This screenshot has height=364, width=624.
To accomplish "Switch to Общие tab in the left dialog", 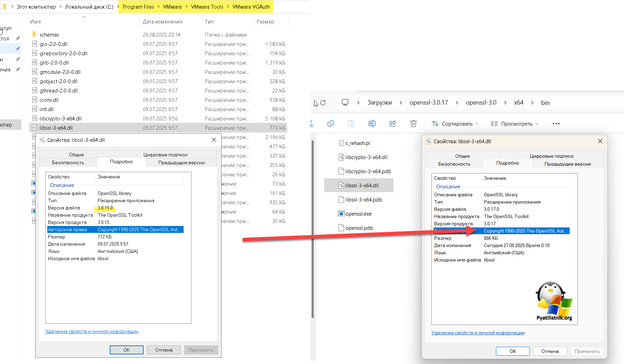I will (x=76, y=155).
